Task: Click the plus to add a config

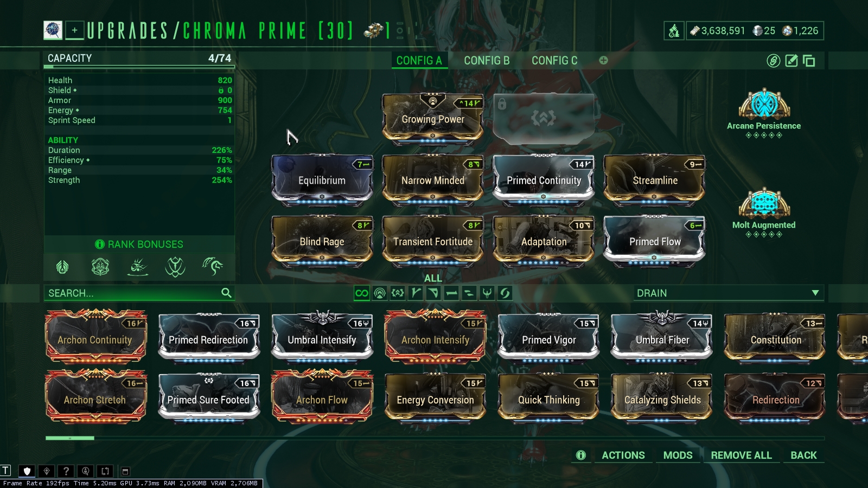Action: pyautogui.click(x=603, y=60)
